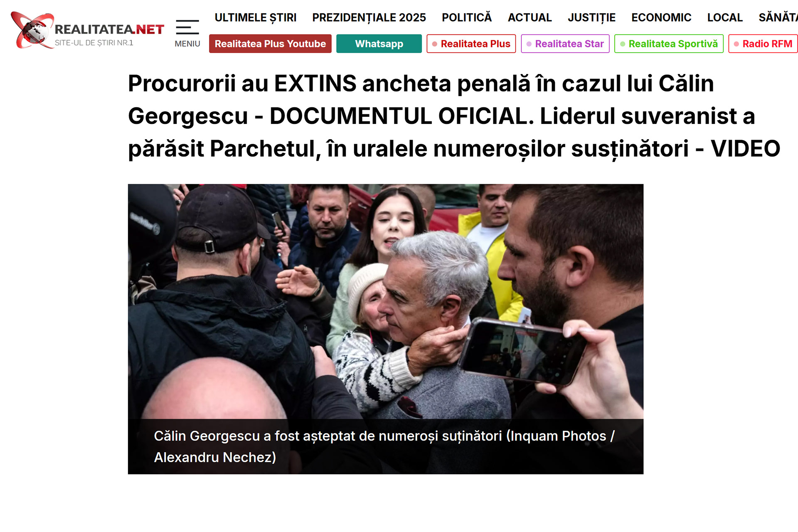Viewport: 798px width, 532px height.
Task: Click the green dot beside Realitatea Sportivă
Action: (623, 44)
